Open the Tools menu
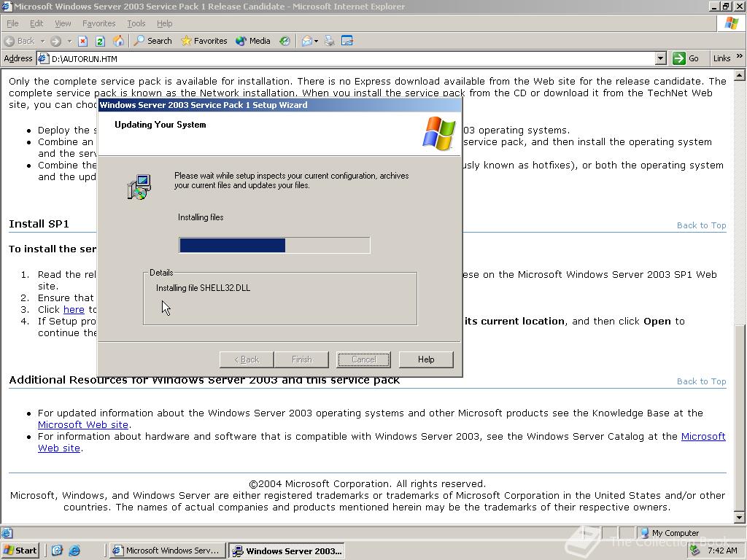 pos(136,23)
